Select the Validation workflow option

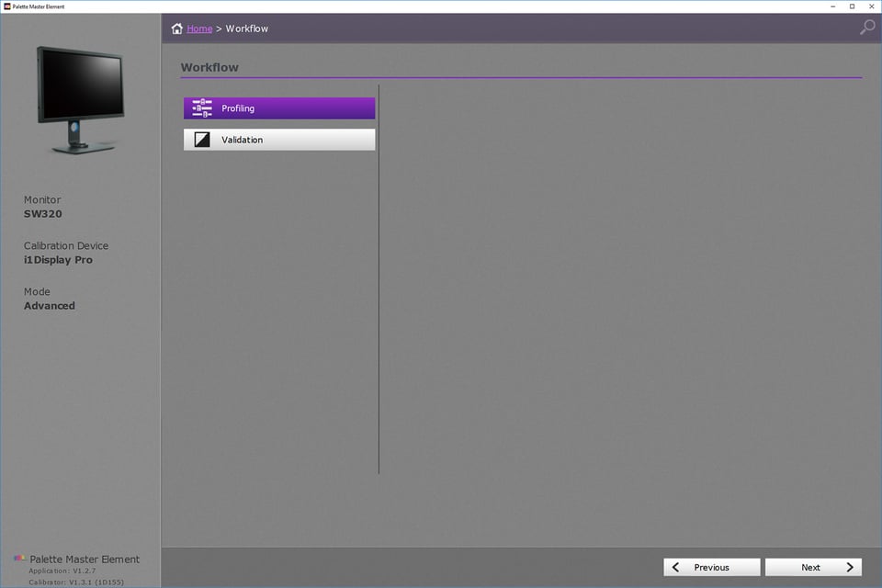tap(279, 140)
